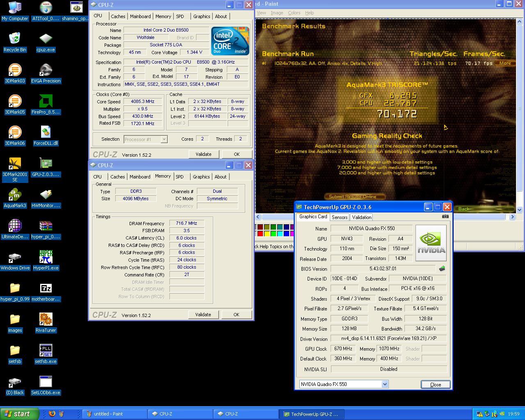Select the setfsb.exe desktop icon

click(46, 354)
